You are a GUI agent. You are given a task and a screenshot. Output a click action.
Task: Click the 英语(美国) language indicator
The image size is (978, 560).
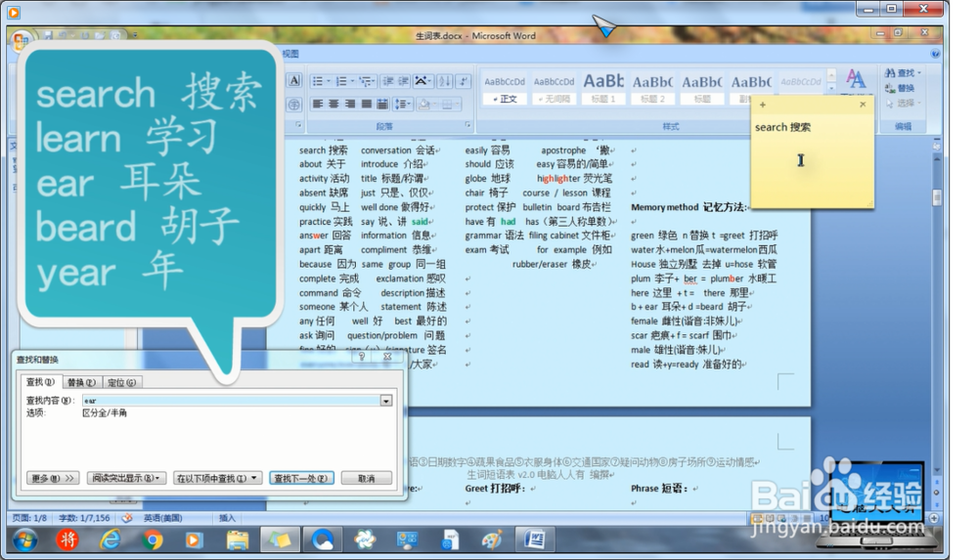point(162,518)
